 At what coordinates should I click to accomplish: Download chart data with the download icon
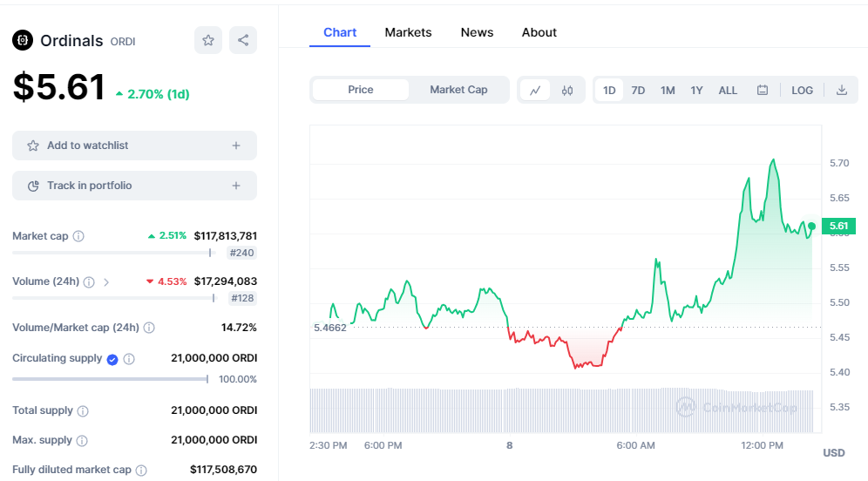(842, 91)
